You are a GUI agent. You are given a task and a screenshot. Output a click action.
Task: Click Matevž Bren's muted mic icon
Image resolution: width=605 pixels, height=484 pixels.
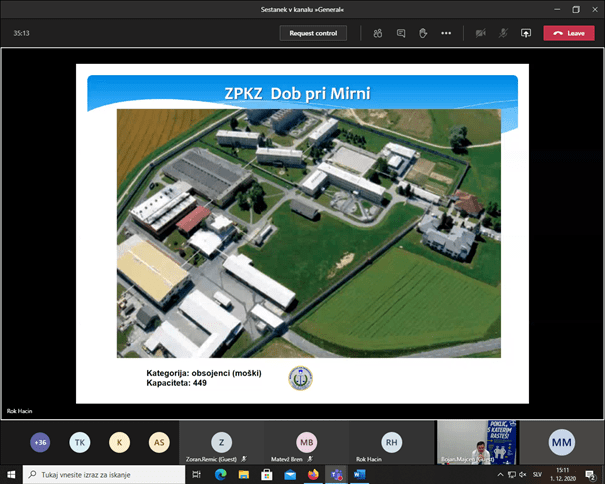click(x=309, y=459)
